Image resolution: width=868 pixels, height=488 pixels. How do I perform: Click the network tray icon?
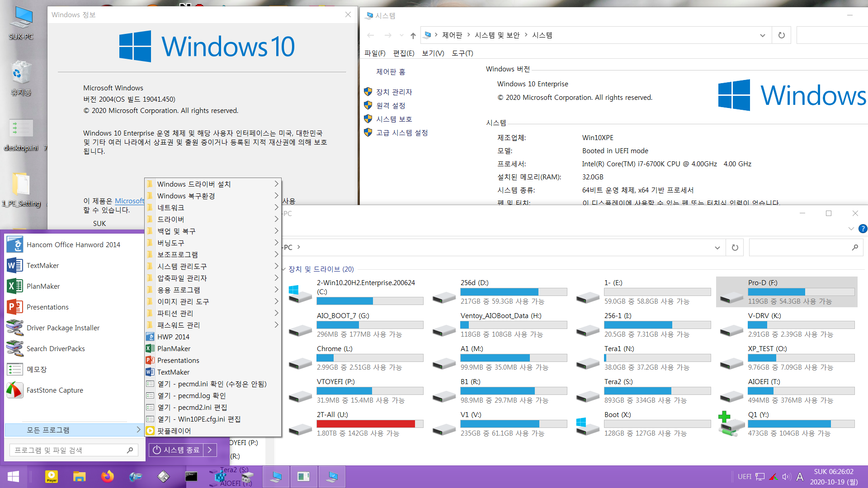coord(760,477)
